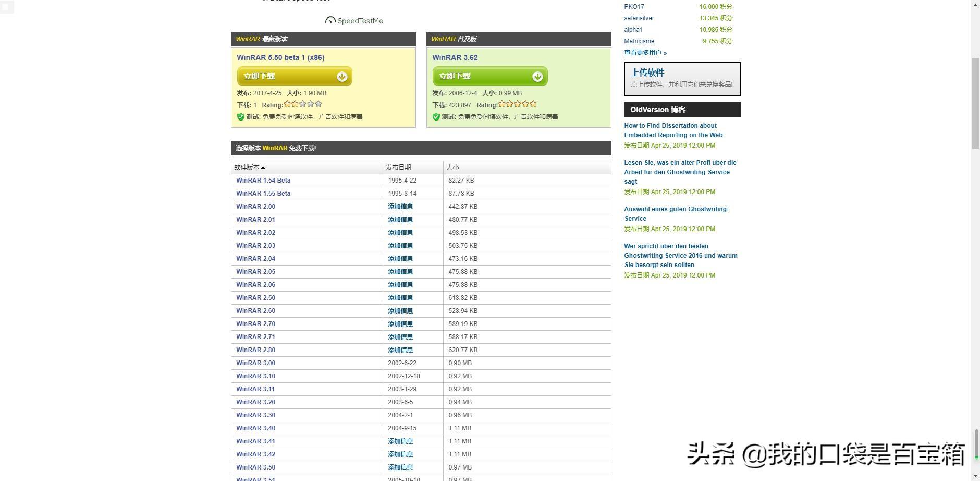Click 82.27 KB size cell
The height and width of the screenshot is (481, 980).
[x=461, y=181]
